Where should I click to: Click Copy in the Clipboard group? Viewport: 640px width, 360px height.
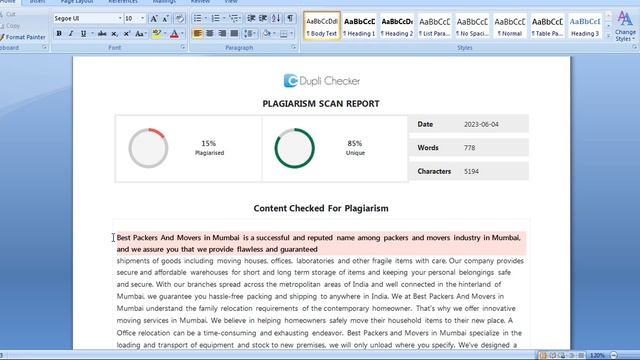tap(10, 26)
